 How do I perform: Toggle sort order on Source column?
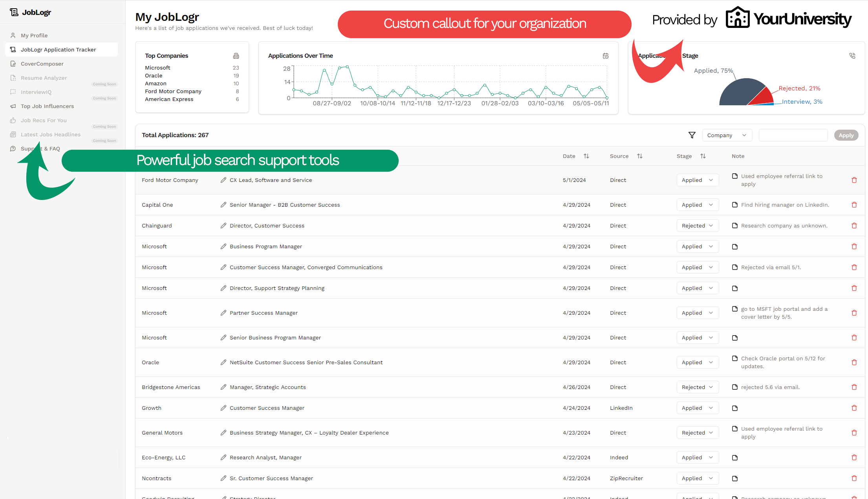coord(640,156)
